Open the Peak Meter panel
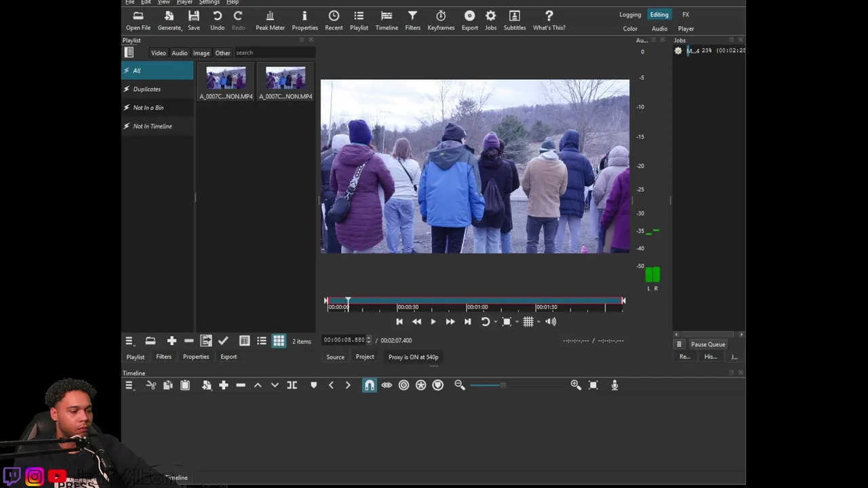868x488 pixels. [x=270, y=20]
